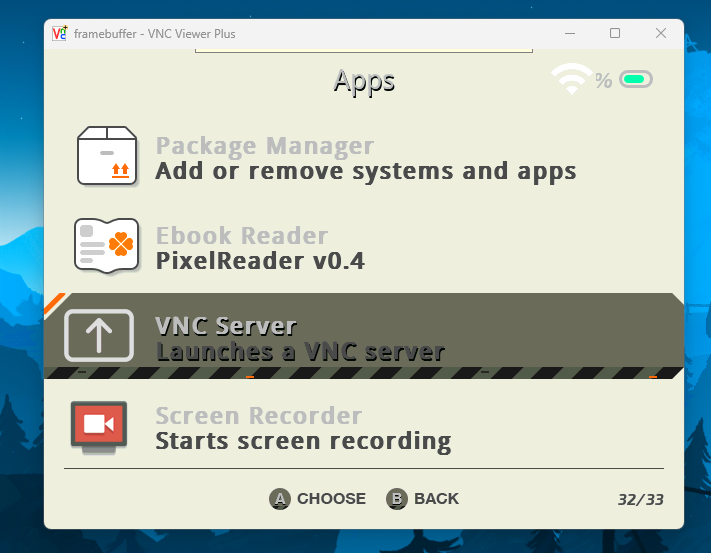This screenshot has height=553, width=711.
Task: Click the A button glyph
Action: [x=280, y=499]
